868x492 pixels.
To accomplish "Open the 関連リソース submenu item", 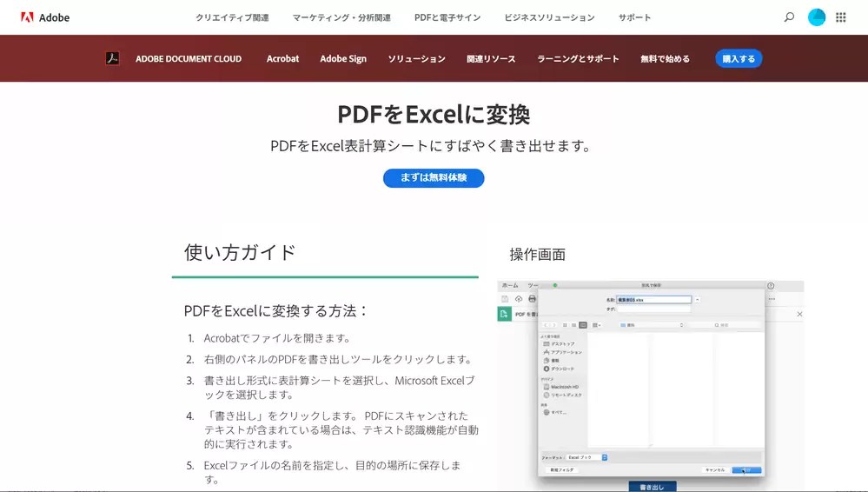I will click(491, 59).
